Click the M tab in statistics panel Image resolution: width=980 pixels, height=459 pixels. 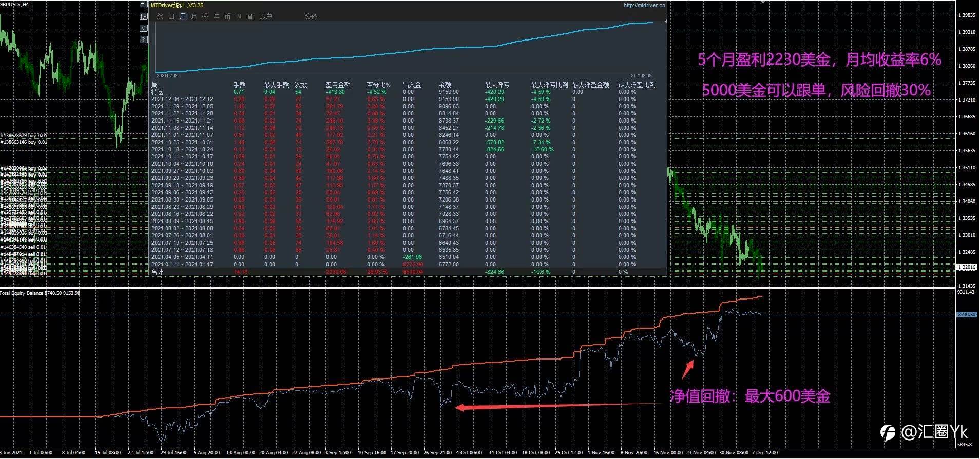(239, 16)
